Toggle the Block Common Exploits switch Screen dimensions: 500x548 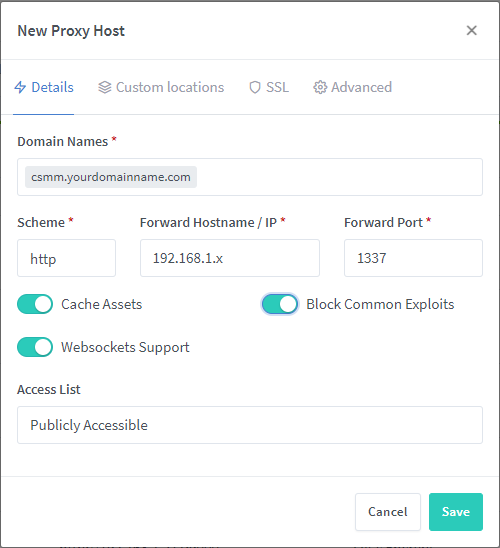(280, 304)
